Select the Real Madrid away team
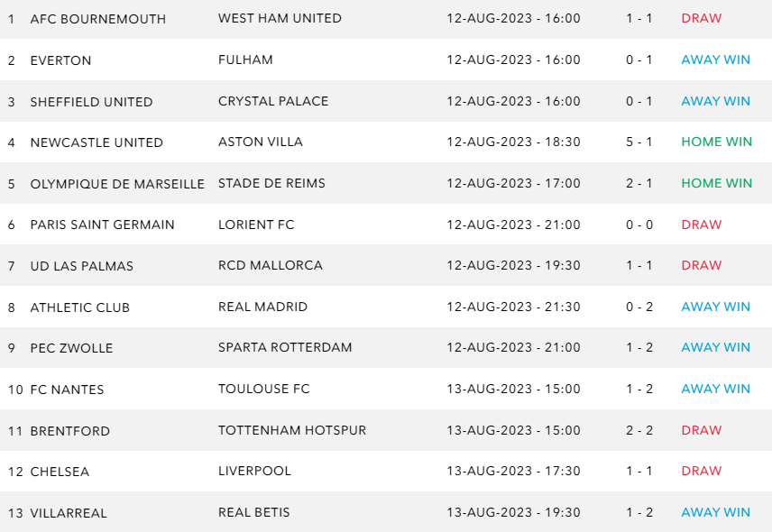The width and height of the screenshot is (772, 532). pos(262,307)
